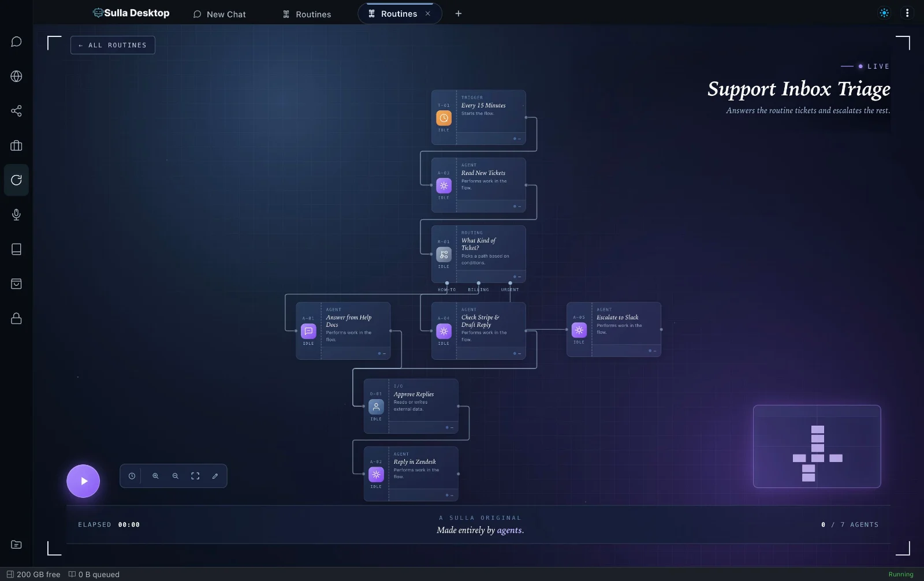Open the suitcase icon in the left sidebar
The image size is (924, 581).
[16, 146]
